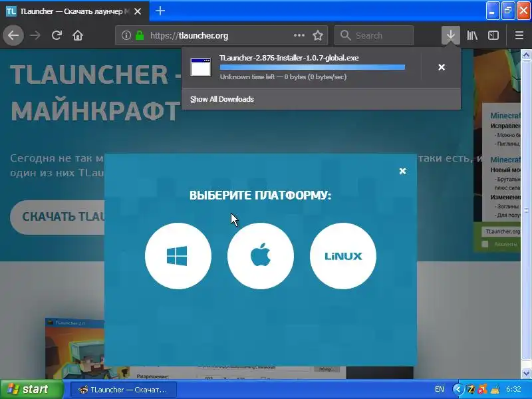Screen dimensions: 532x399
Task: Open a new browser tab
Action: coord(160,11)
